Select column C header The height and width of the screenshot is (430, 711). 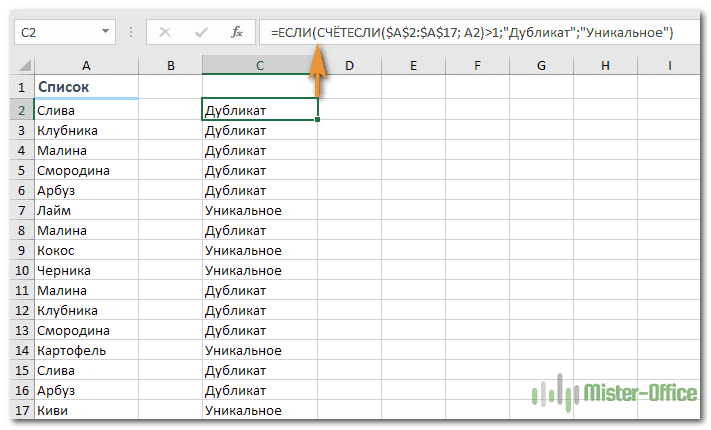[259, 66]
